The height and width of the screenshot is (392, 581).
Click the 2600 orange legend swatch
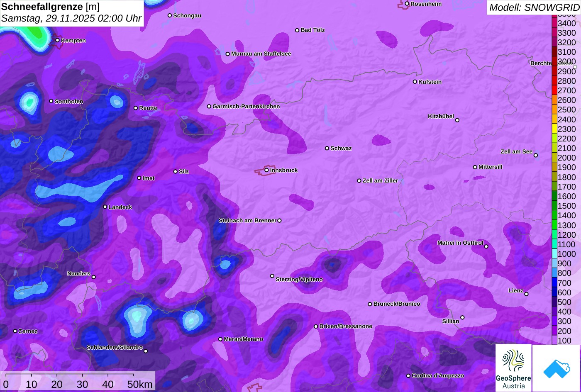tap(554, 100)
